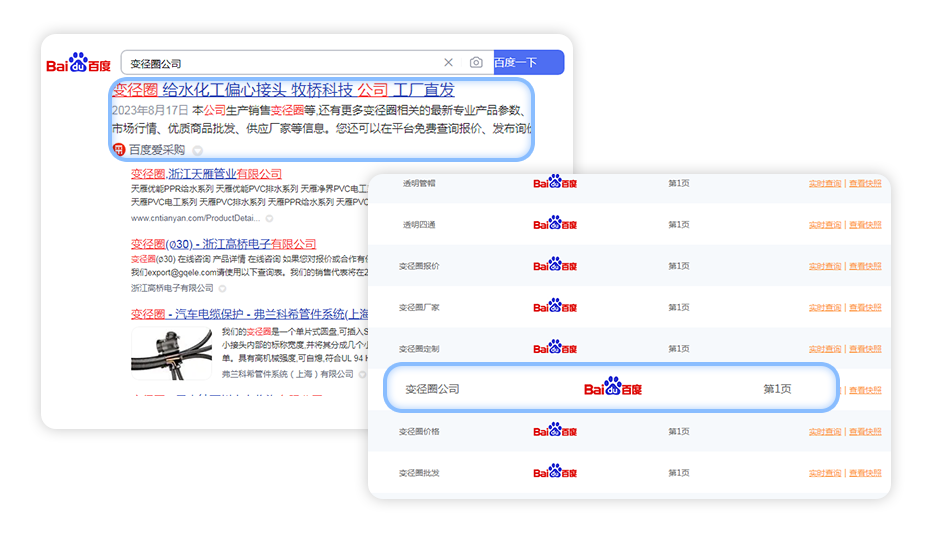The image size is (925, 535).
Task: Click 查看快照 in the 透明管帽 row
Action: tap(865, 183)
